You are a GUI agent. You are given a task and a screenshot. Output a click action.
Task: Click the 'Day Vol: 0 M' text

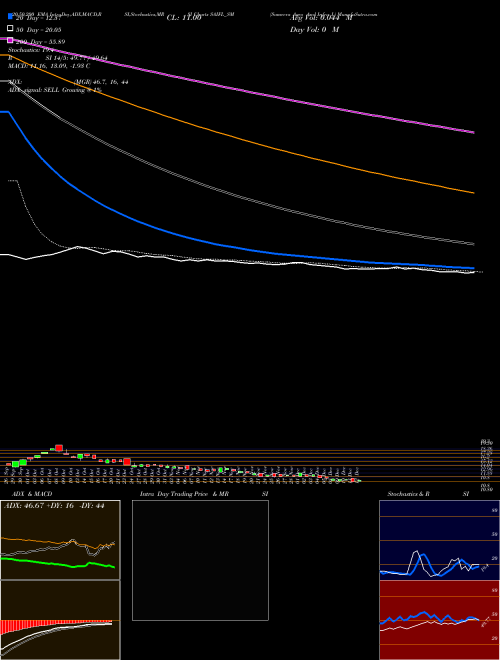tap(314, 29)
